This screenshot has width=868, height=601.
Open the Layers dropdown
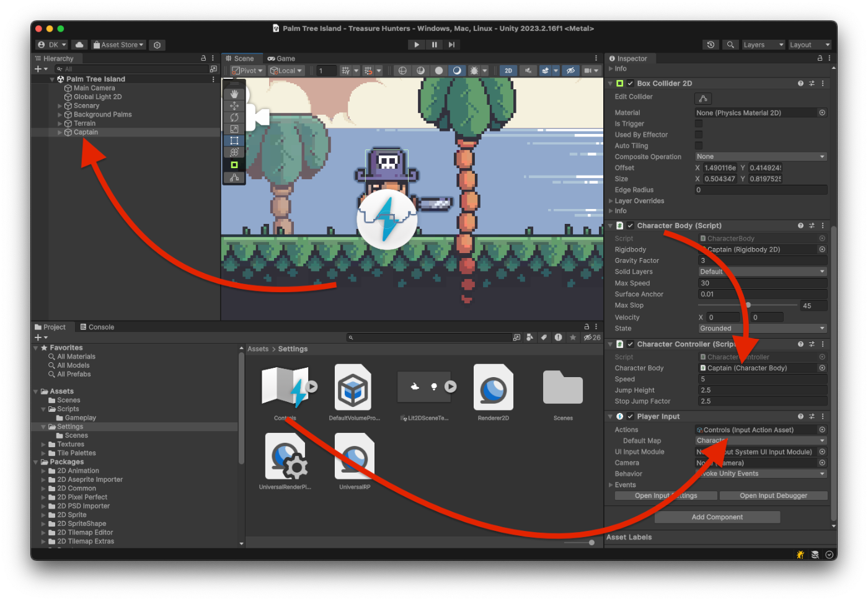763,45
